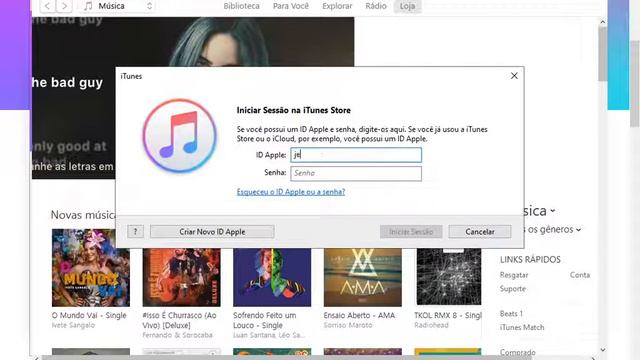The image size is (640, 360).
Task: Expand the gêneros dropdown
Action: 553,230
